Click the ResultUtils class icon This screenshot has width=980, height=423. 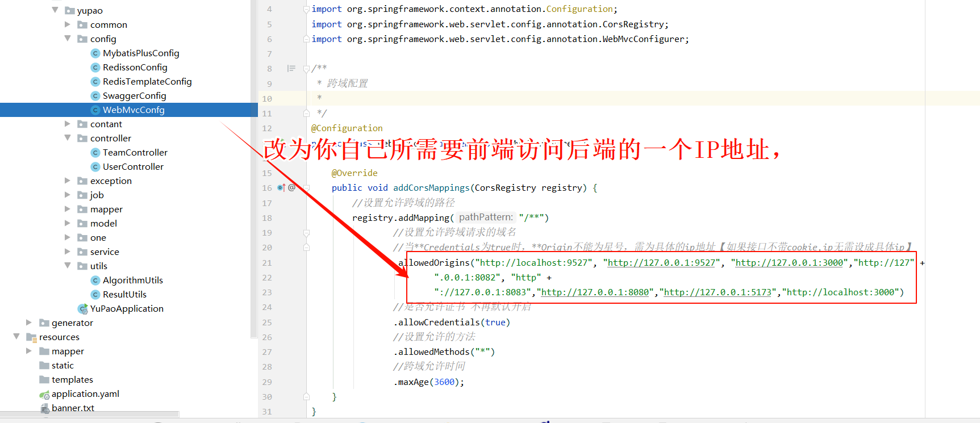click(95, 295)
